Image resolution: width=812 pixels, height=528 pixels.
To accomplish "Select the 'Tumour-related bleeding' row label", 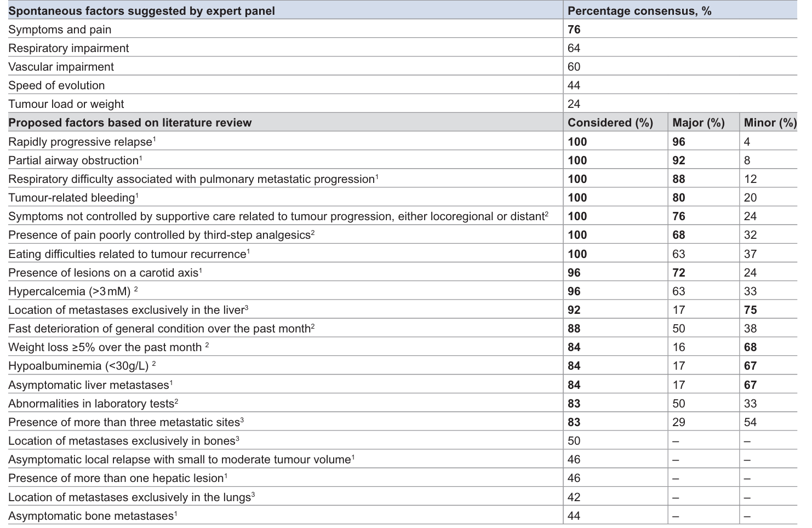I will tap(72, 198).
